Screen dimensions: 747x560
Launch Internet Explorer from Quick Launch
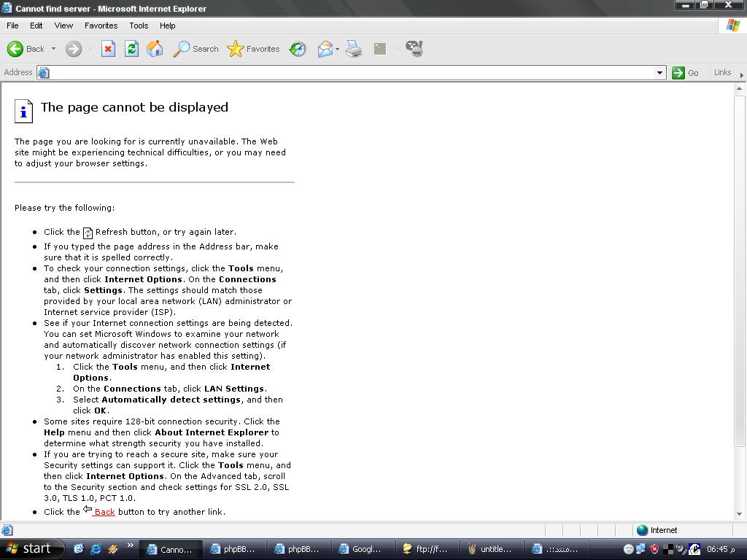tap(96, 549)
